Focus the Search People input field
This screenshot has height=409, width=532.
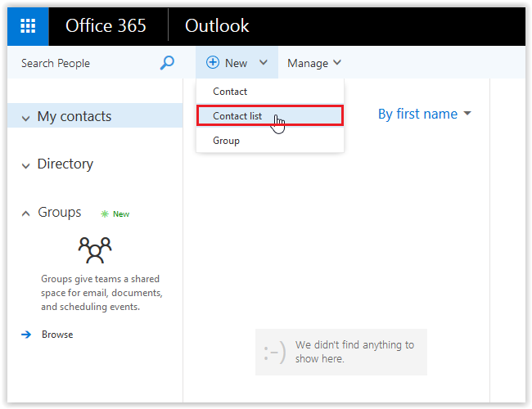[88, 63]
